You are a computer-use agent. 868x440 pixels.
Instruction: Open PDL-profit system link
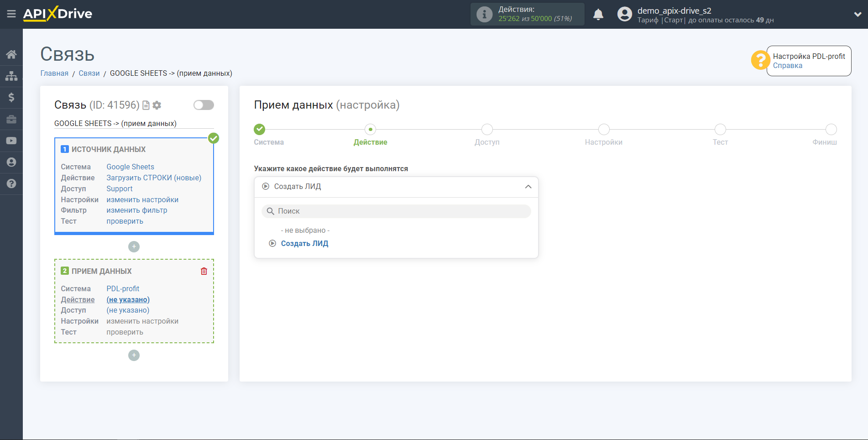tap(123, 289)
